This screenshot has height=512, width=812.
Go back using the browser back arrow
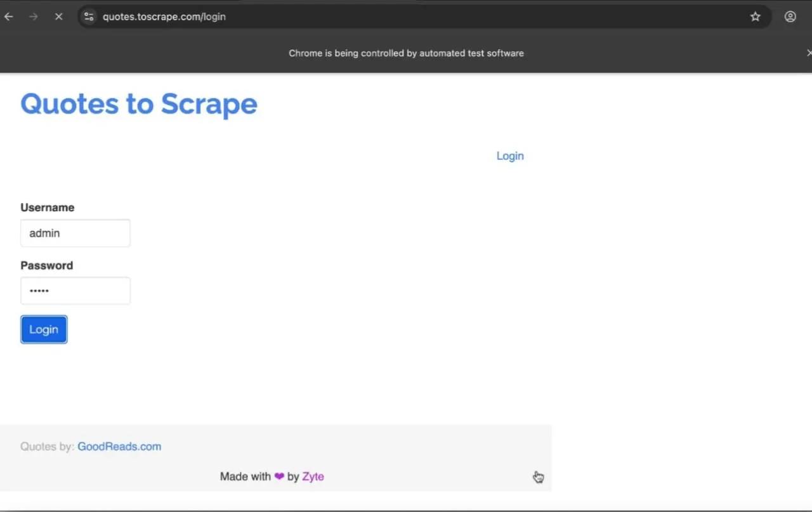tap(9, 16)
